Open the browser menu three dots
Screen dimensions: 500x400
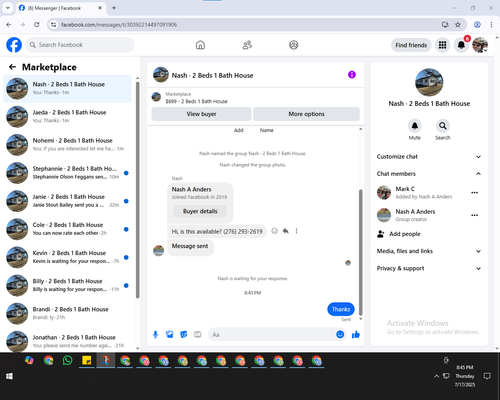coord(491,25)
